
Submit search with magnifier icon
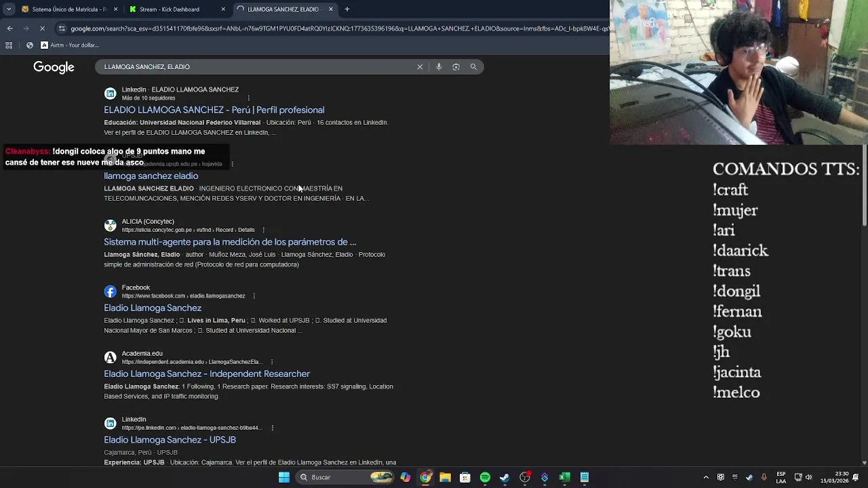[x=473, y=67]
